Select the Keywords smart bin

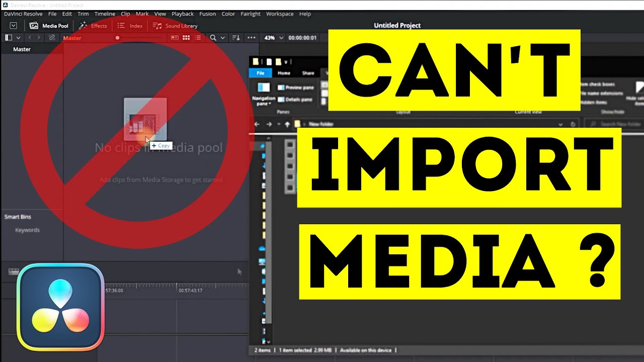pyautogui.click(x=27, y=230)
